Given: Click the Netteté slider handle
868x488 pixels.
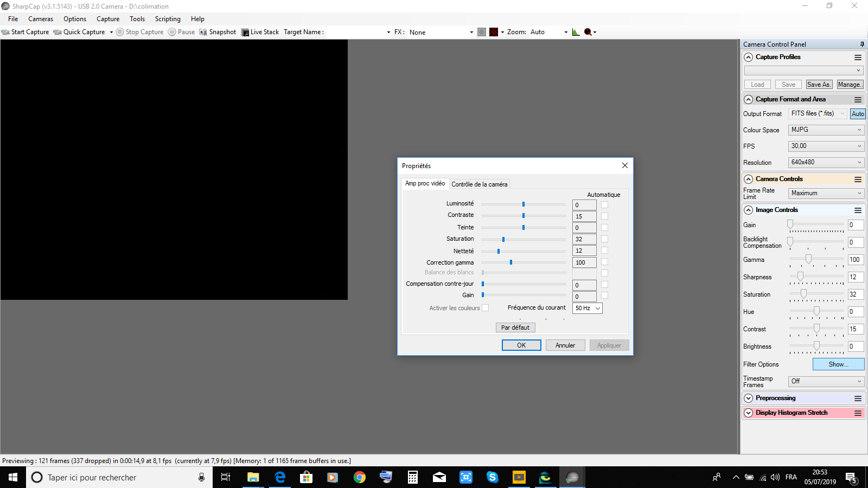Looking at the screenshot, I should pos(499,251).
